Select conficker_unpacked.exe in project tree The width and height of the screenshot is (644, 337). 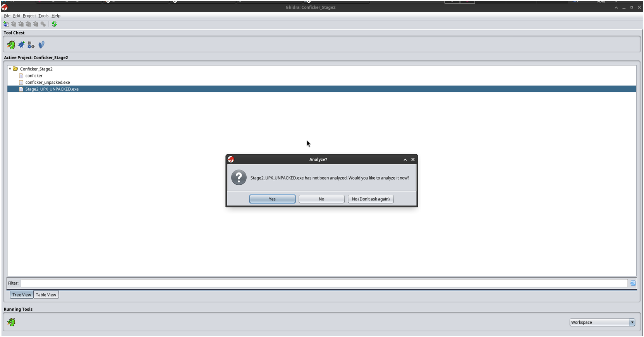click(48, 82)
